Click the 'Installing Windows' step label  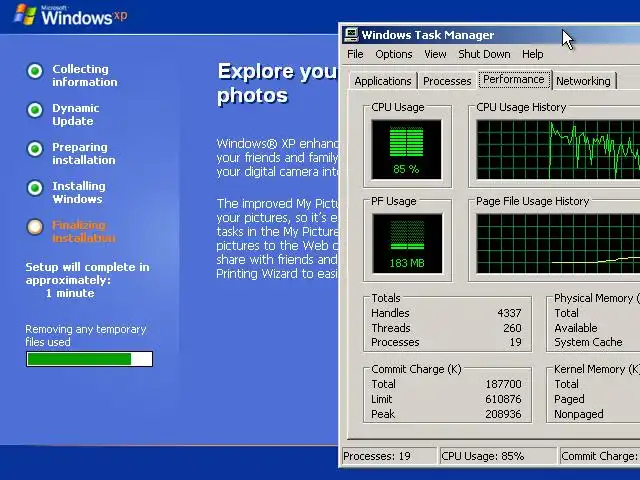click(79, 192)
